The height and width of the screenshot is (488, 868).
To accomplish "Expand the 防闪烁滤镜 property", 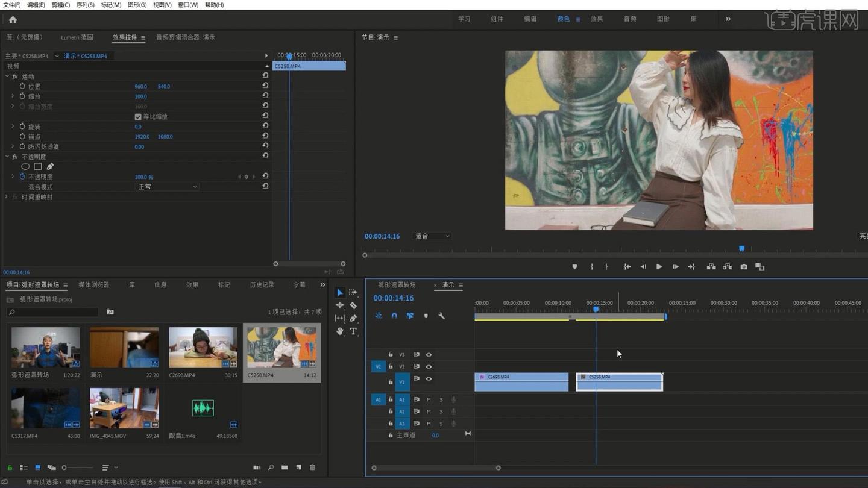I will point(13,146).
